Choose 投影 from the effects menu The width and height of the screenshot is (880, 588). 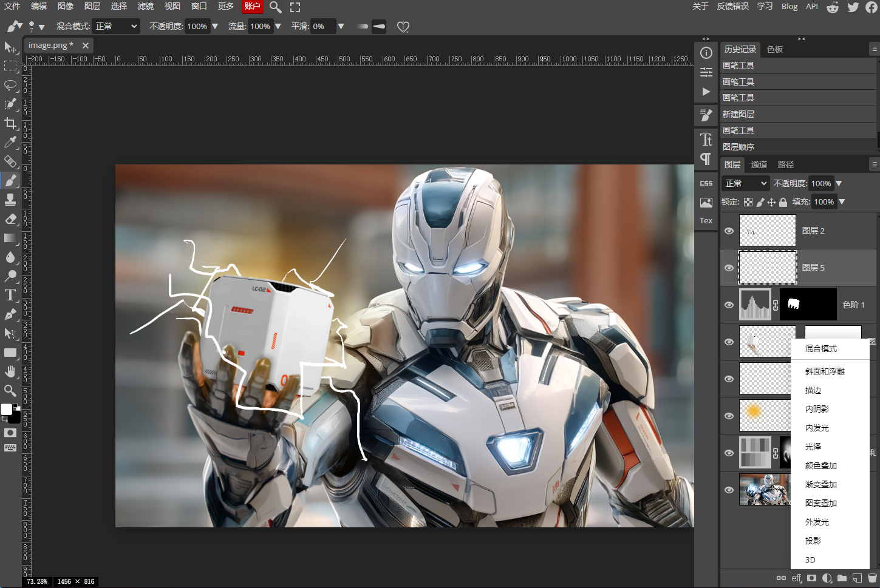coord(813,541)
